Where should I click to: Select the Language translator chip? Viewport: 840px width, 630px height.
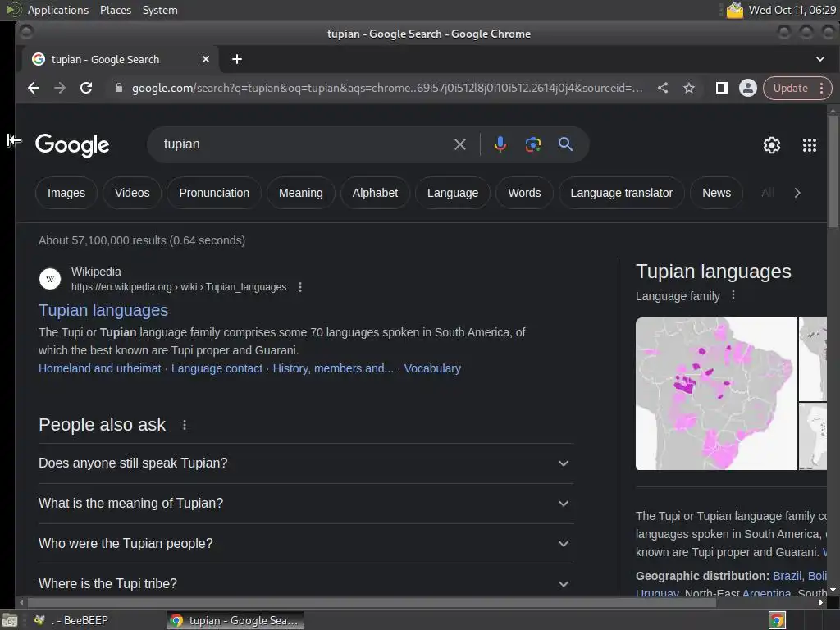(622, 193)
